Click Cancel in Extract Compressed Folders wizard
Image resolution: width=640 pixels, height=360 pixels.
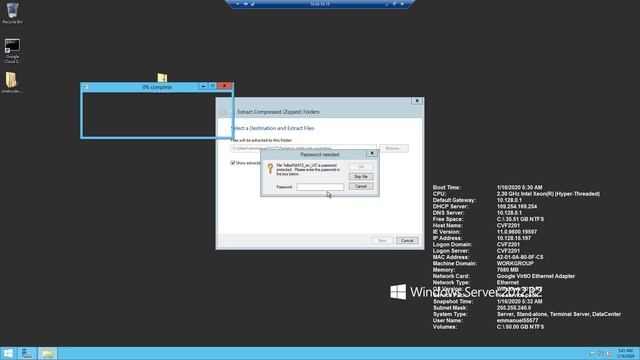(407, 240)
